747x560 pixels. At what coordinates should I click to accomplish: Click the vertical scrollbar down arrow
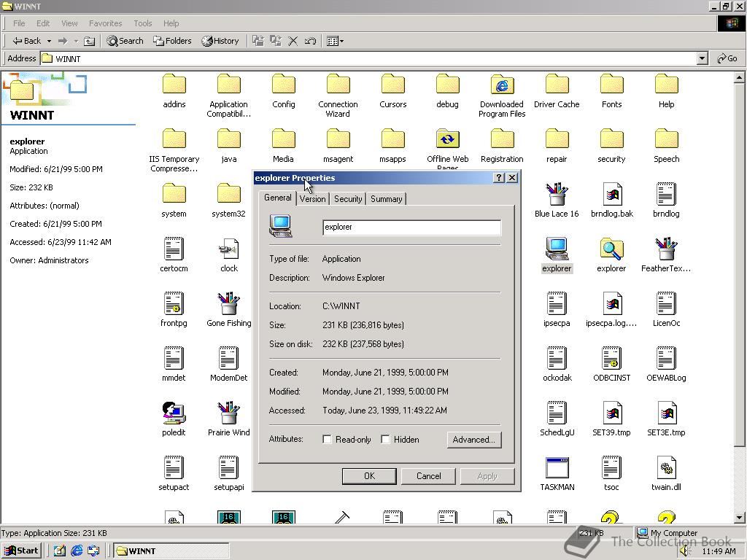(x=740, y=518)
